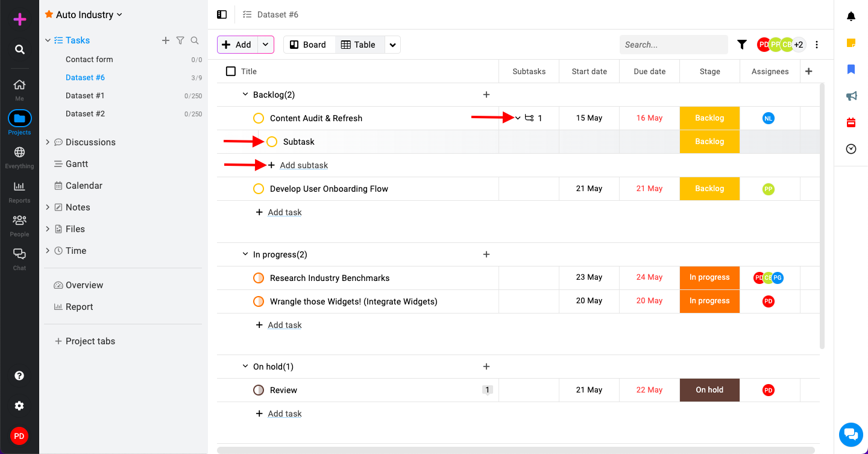Click plus icon in Backlog group header
868x454 pixels.
pyautogui.click(x=486, y=95)
